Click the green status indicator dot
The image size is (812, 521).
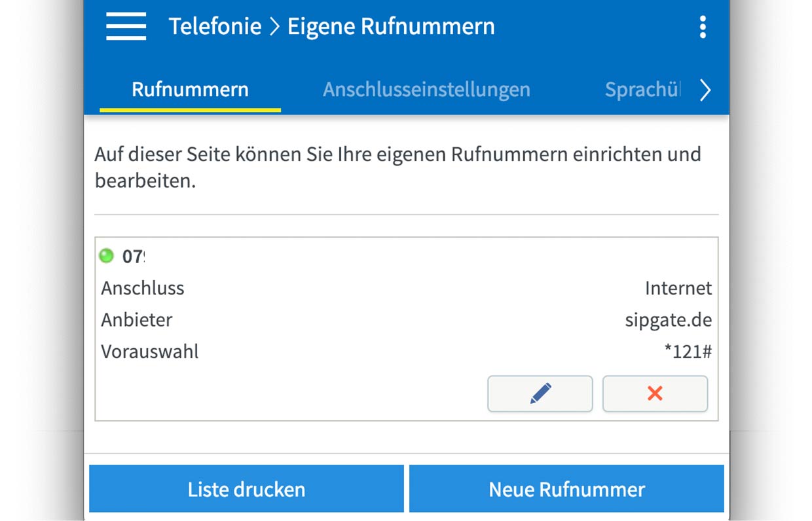106,255
